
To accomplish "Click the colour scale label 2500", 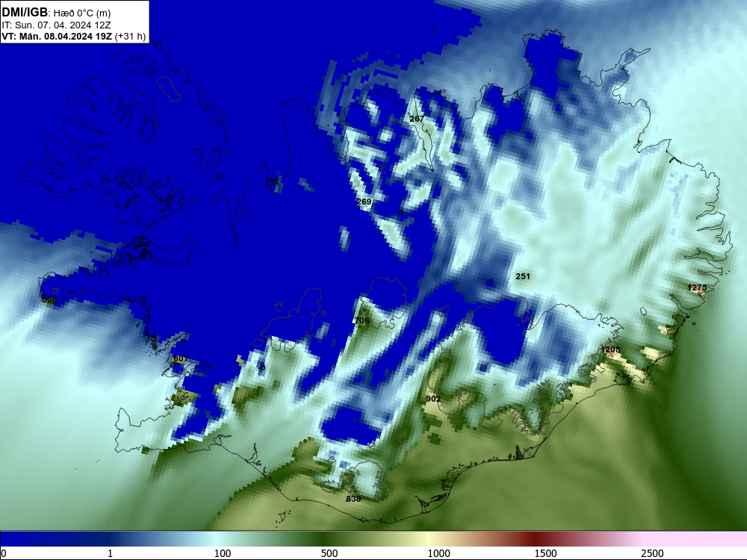I will pos(652,553).
